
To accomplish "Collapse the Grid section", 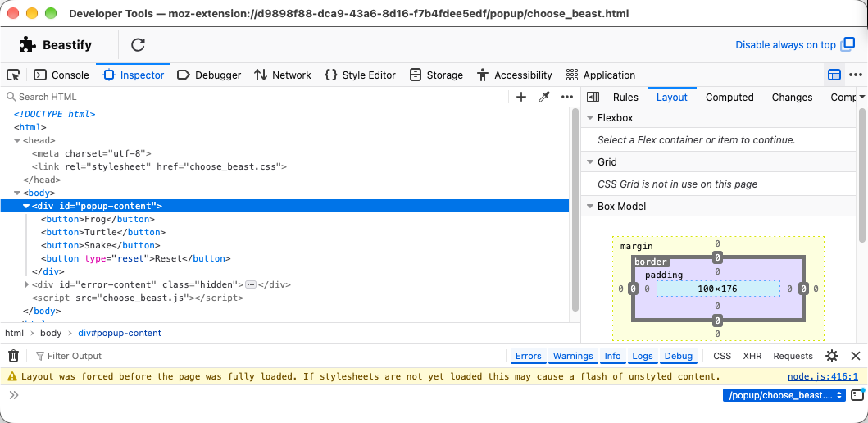I will [x=590, y=161].
